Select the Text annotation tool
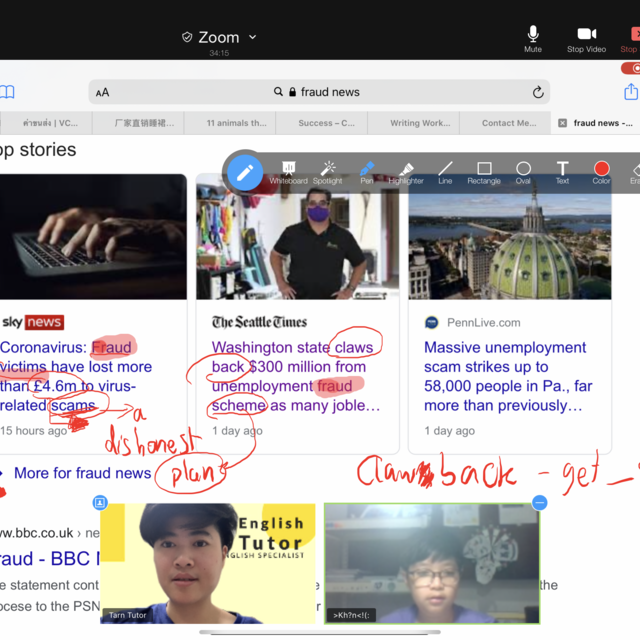 [562, 173]
